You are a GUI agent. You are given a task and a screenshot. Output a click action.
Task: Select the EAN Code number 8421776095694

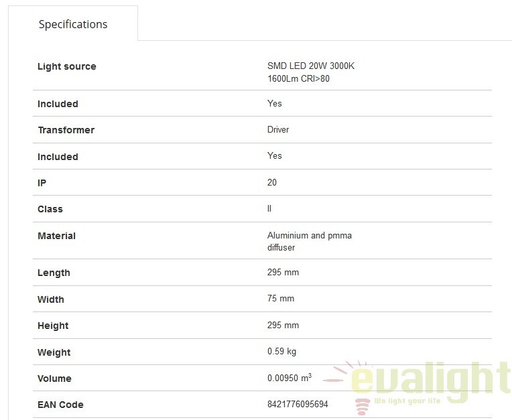(298, 404)
